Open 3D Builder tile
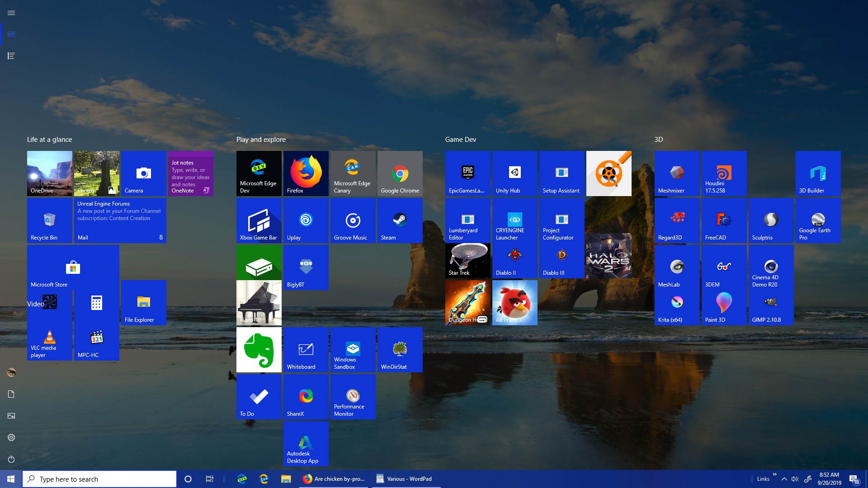Viewport: 868px width, 488px height. pos(818,174)
